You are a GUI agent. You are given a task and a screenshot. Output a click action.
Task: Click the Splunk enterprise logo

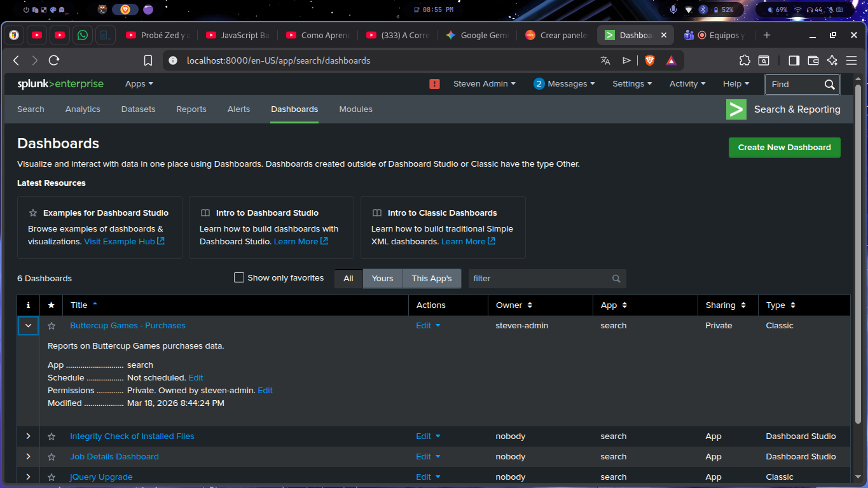point(60,83)
